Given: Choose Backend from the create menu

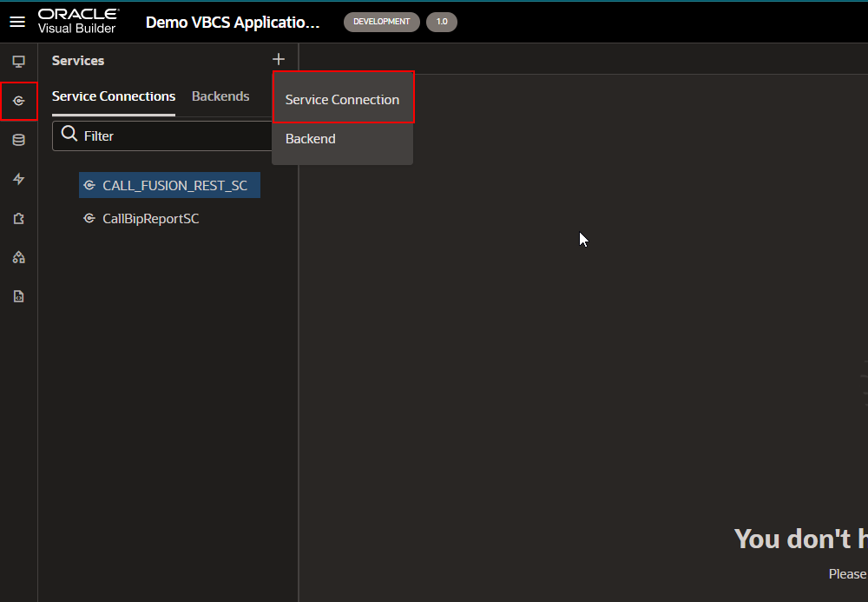Looking at the screenshot, I should click(x=342, y=139).
